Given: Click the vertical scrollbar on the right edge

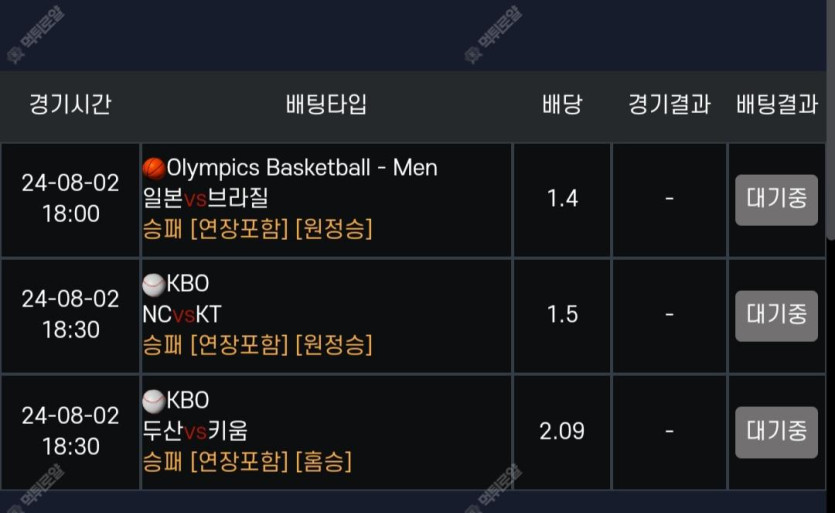Looking at the screenshot, I should coord(830,120).
